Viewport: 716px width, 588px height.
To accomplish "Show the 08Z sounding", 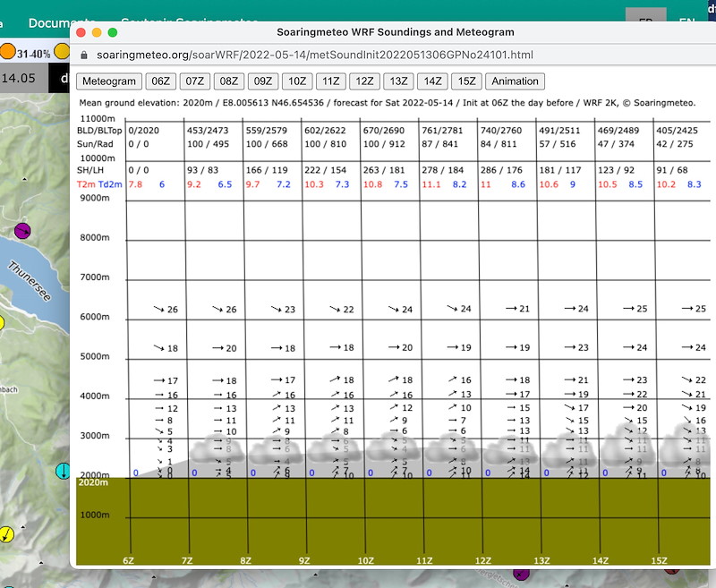I will tap(229, 81).
